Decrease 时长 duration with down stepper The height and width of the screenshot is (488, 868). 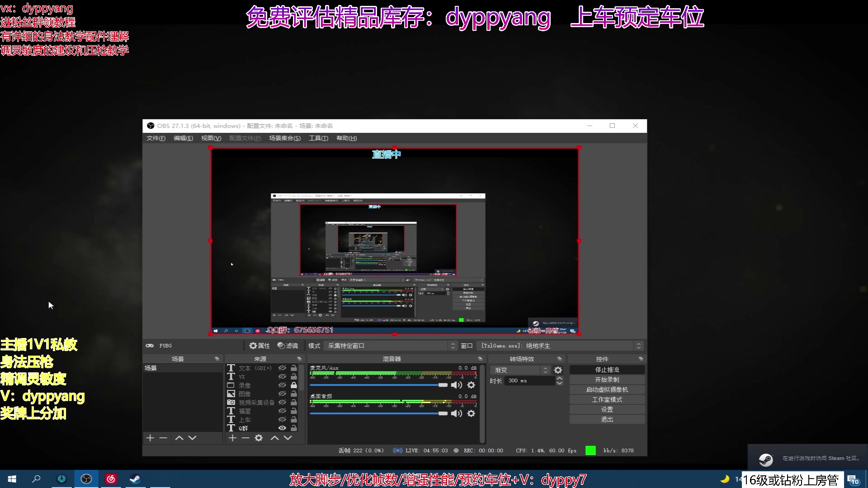560,383
